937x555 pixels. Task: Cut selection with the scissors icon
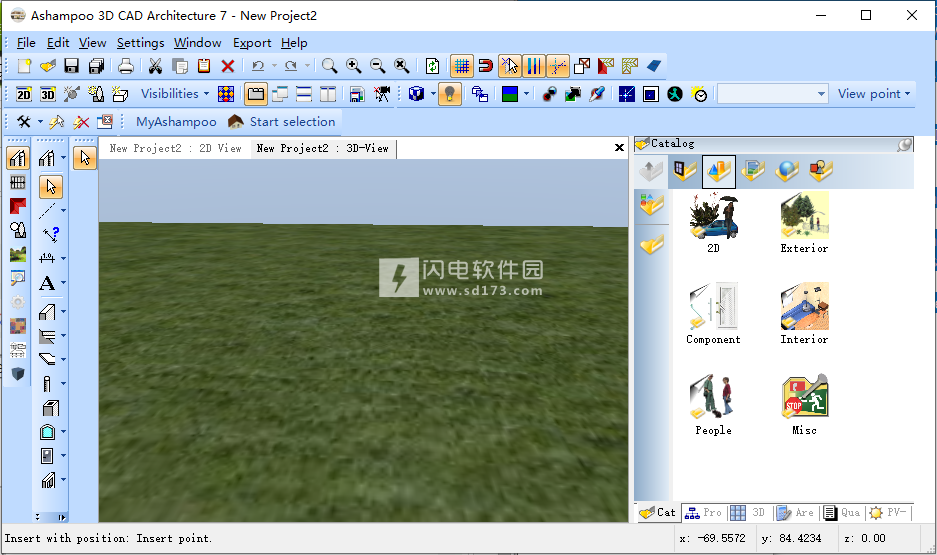tap(155, 66)
